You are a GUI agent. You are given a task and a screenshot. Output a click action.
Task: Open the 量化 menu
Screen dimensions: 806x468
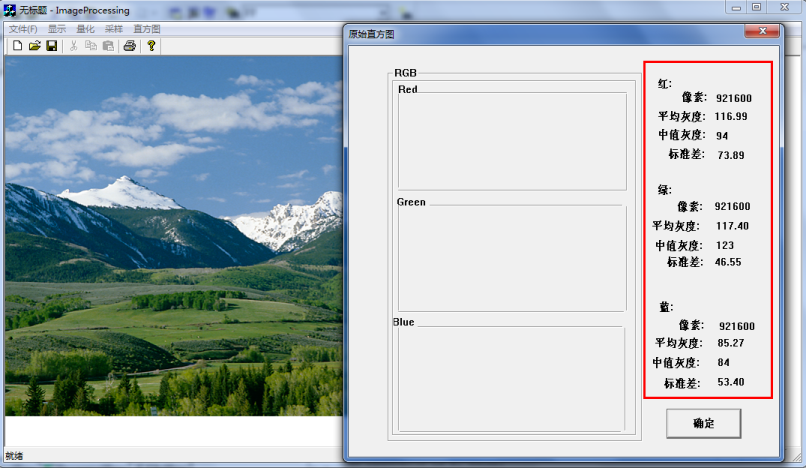[85, 29]
